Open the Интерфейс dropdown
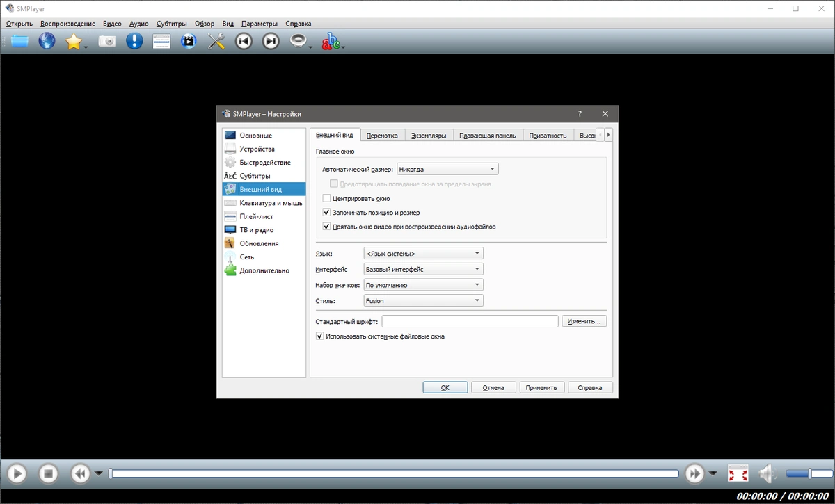Image resolution: width=835 pixels, height=504 pixels. pyautogui.click(x=424, y=269)
